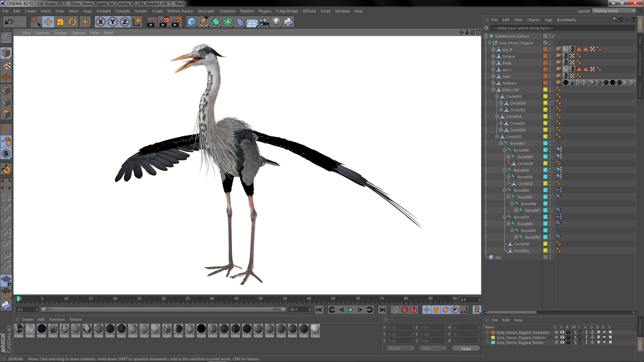Open the Bend deformer icon
Viewport: 644px width, 362px height.
pos(240,22)
